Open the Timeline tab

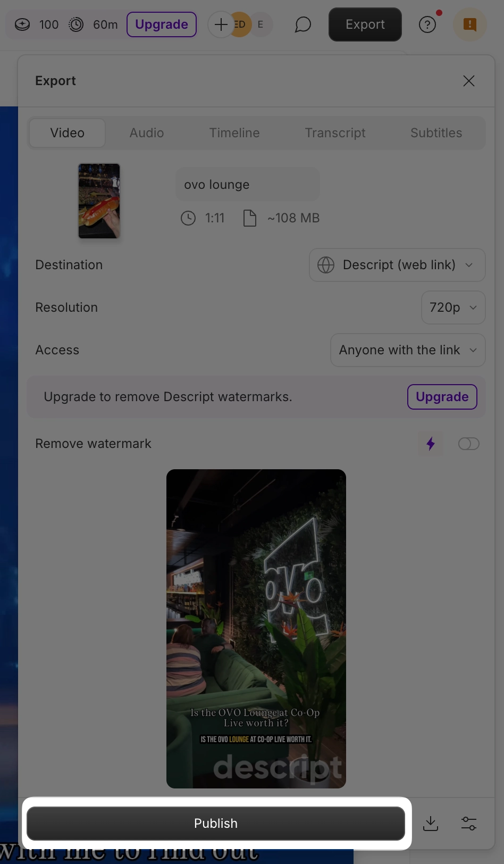(x=234, y=132)
